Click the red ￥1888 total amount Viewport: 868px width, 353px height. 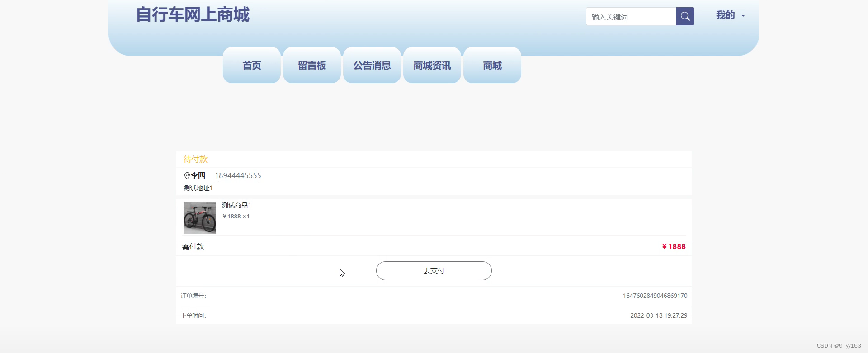[x=674, y=246]
